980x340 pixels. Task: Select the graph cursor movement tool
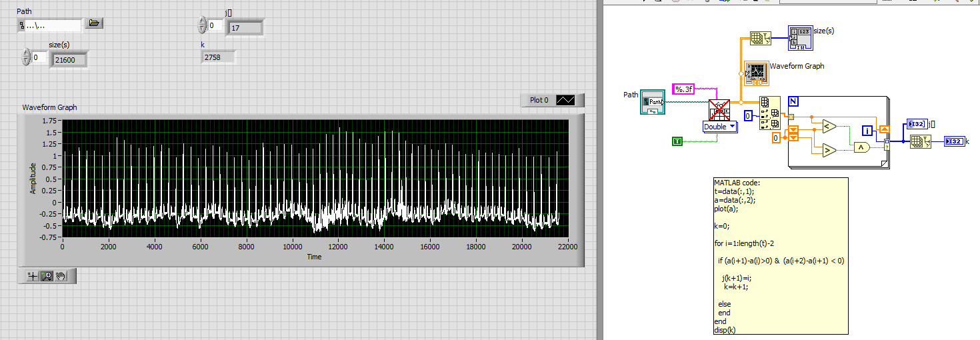tap(33, 276)
